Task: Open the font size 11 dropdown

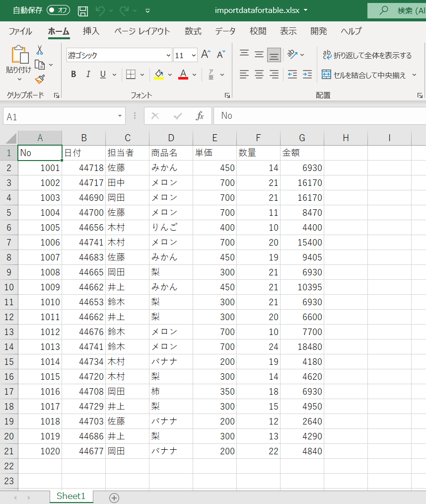Action: click(194, 55)
